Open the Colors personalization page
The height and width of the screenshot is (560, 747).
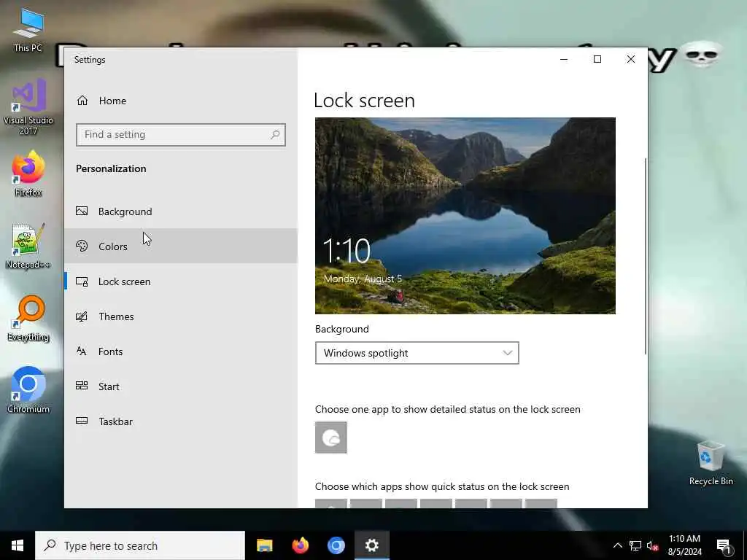181,246
